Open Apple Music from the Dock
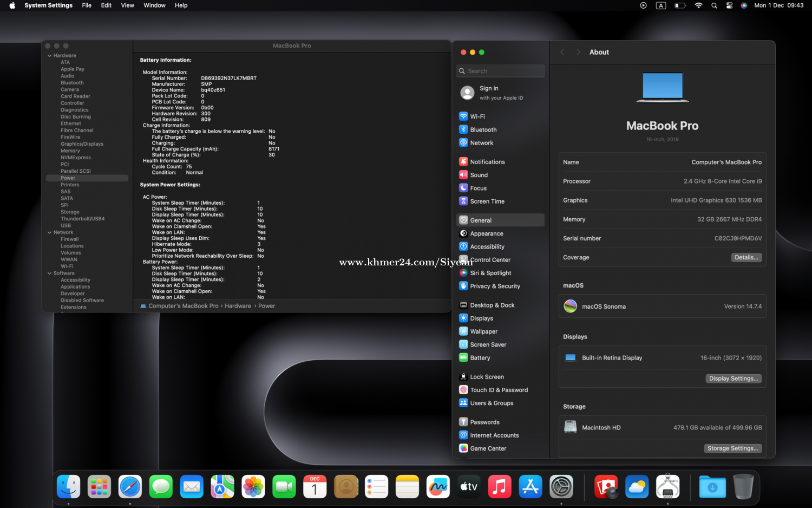The height and width of the screenshot is (508, 812). click(500, 487)
